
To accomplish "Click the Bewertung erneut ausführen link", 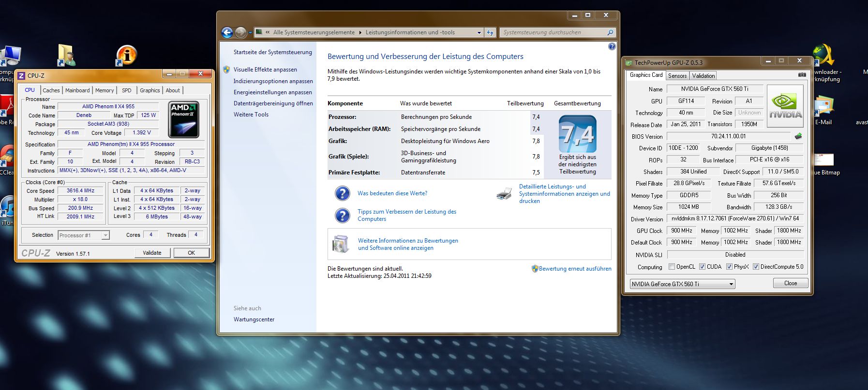I will [x=575, y=269].
